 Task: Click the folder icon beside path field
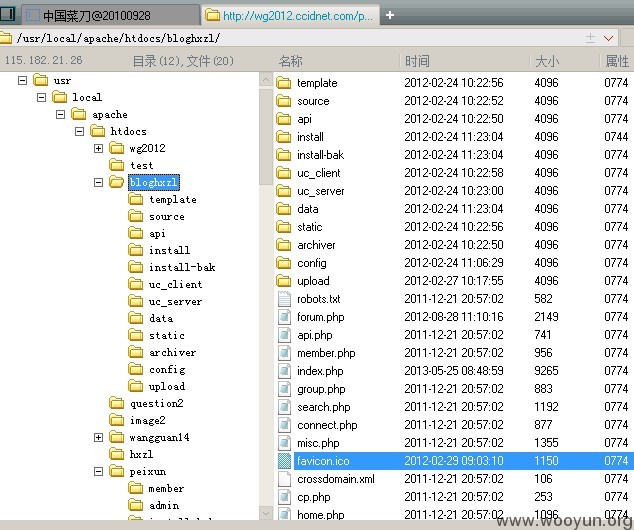pos(6,38)
